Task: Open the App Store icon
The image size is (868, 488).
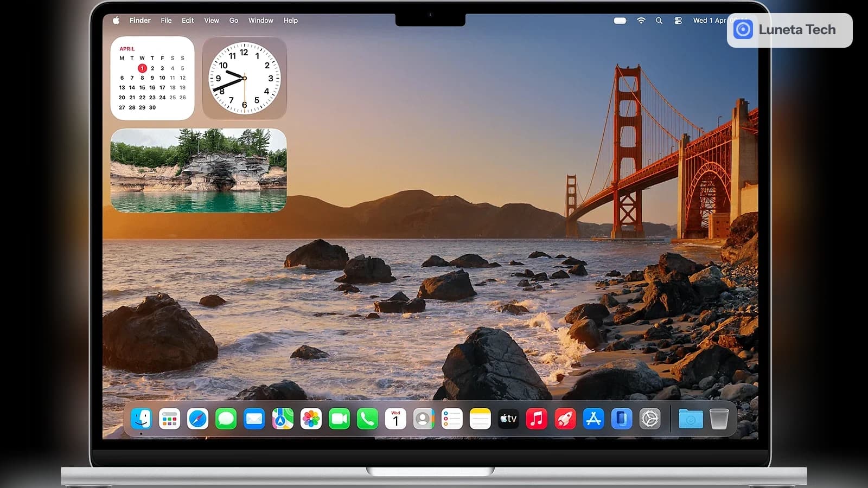Action: (x=593, y=419)
